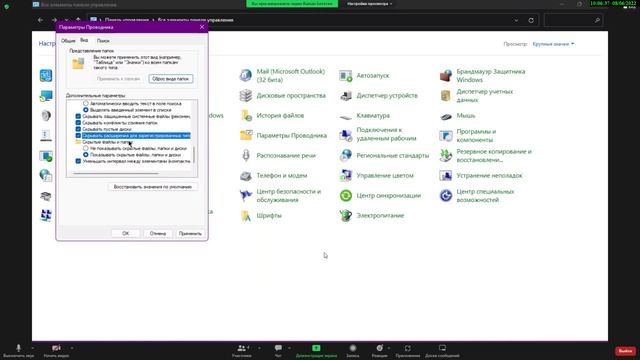Click Отмена button in dialog
This screenshot has height=360, width=640.
coord(158,233)
